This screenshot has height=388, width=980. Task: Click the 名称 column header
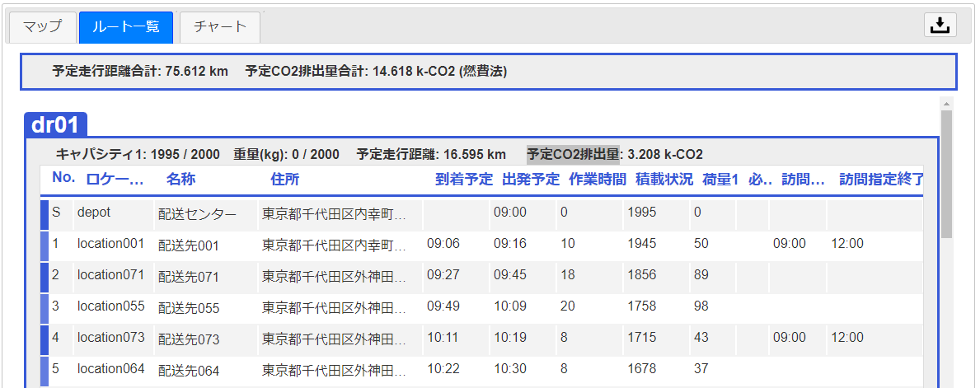click(181, 179)
